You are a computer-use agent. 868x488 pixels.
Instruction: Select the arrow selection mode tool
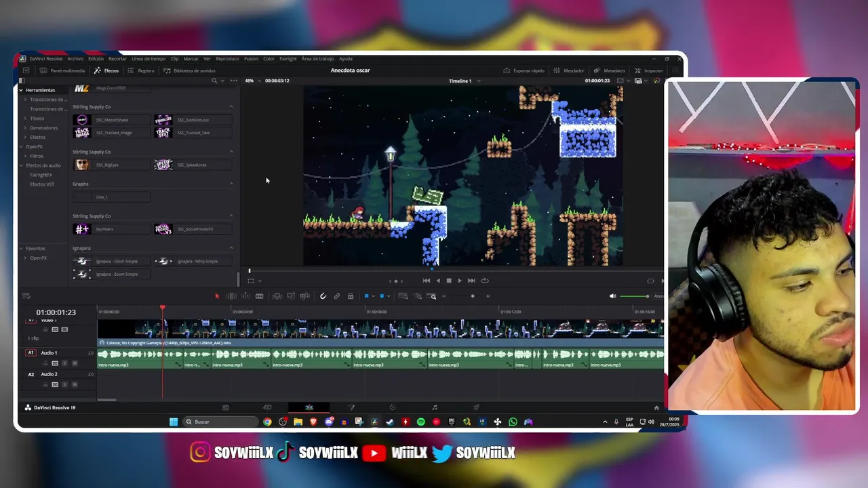pos(217,296)
